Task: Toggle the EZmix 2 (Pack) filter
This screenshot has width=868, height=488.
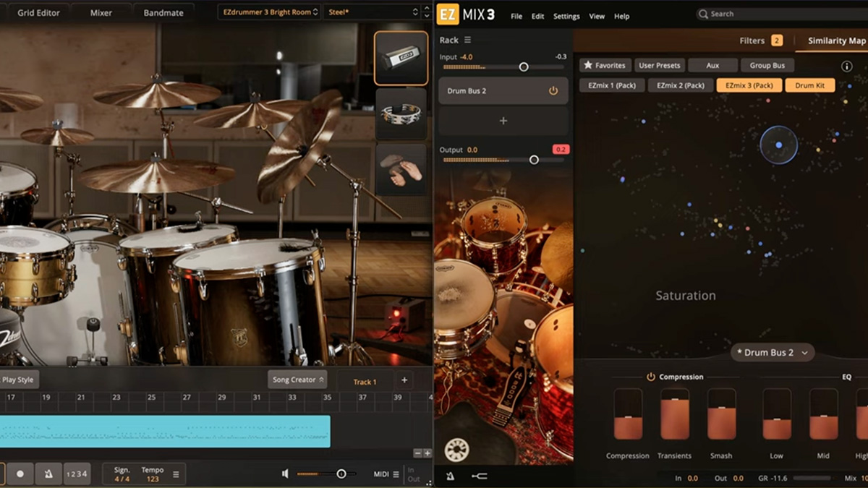Action: (680, 85)
